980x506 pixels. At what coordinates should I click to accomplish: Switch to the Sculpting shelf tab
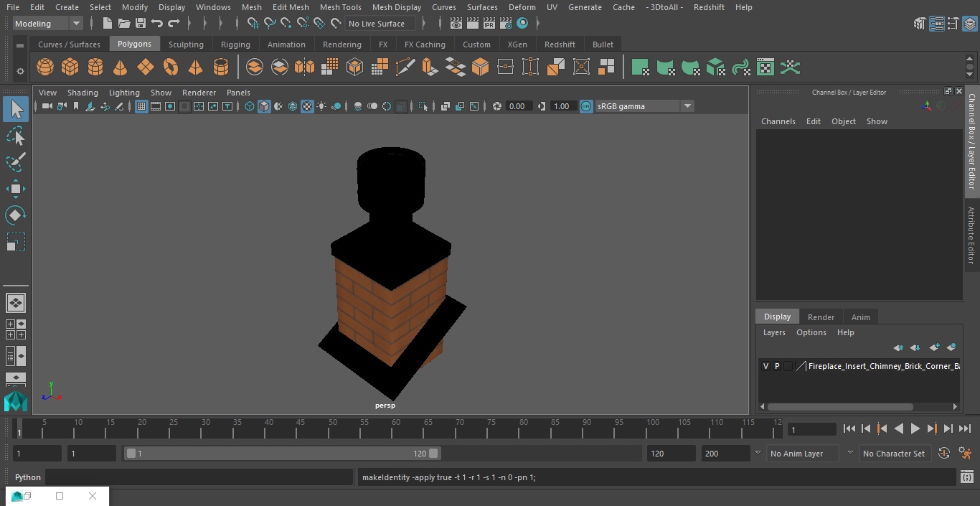[186, 44]
